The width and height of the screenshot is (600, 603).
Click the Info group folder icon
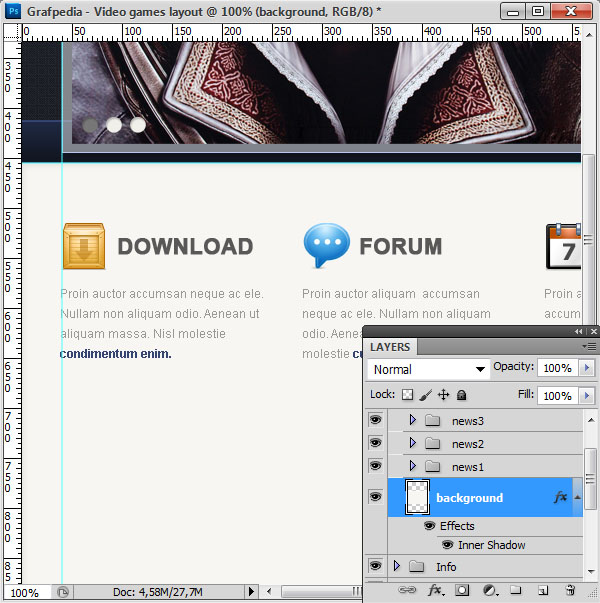tap(416, 566)
